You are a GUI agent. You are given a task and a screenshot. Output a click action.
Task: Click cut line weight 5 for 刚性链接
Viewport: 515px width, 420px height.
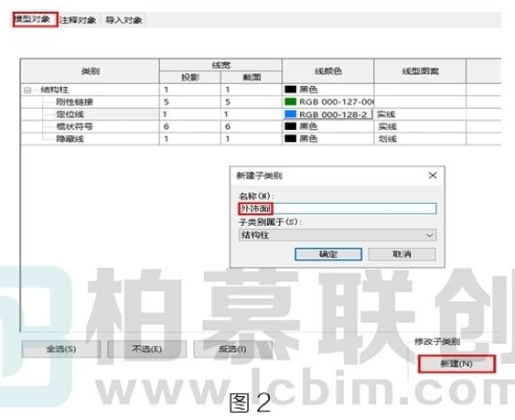pyautogui.click(x=227, y=102)
